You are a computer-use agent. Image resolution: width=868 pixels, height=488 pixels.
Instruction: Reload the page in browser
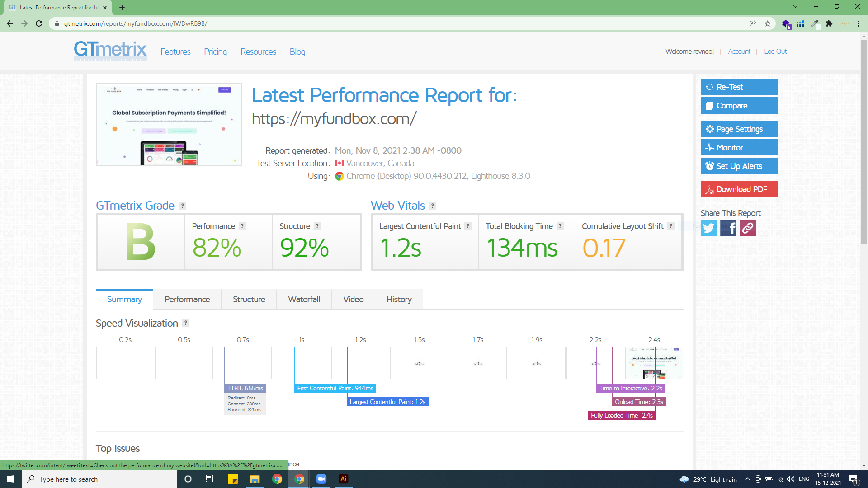click(39, 23)
